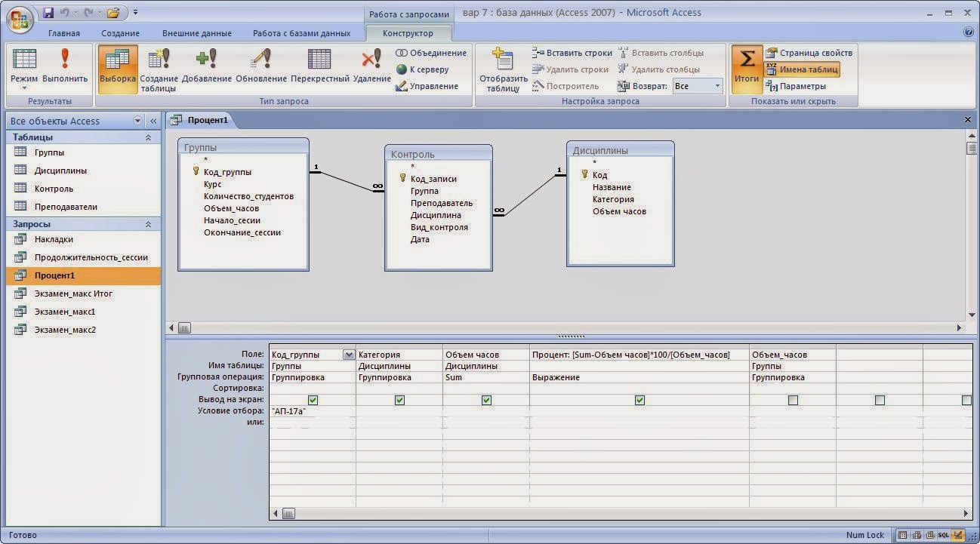Click the Управление query option

tap(427, 86)
